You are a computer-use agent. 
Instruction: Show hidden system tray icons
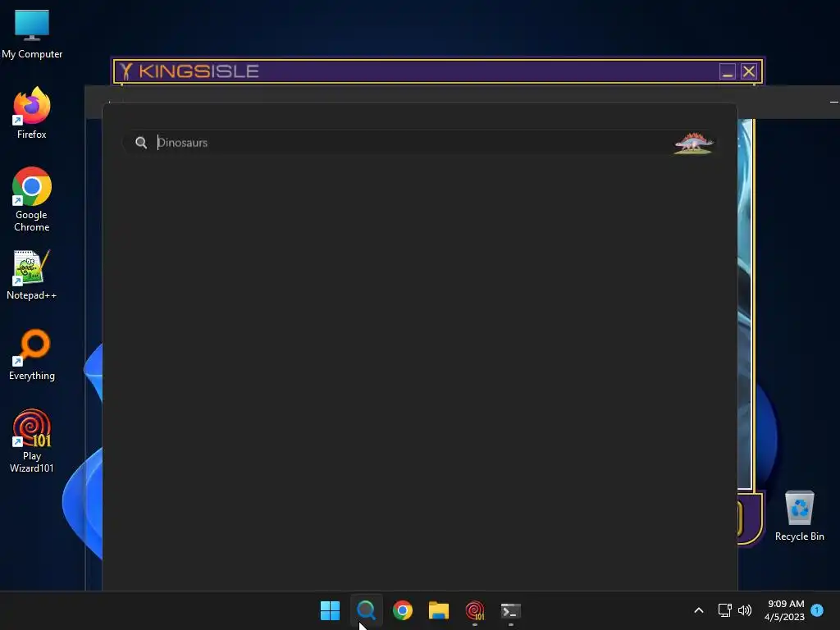point(699,610)
